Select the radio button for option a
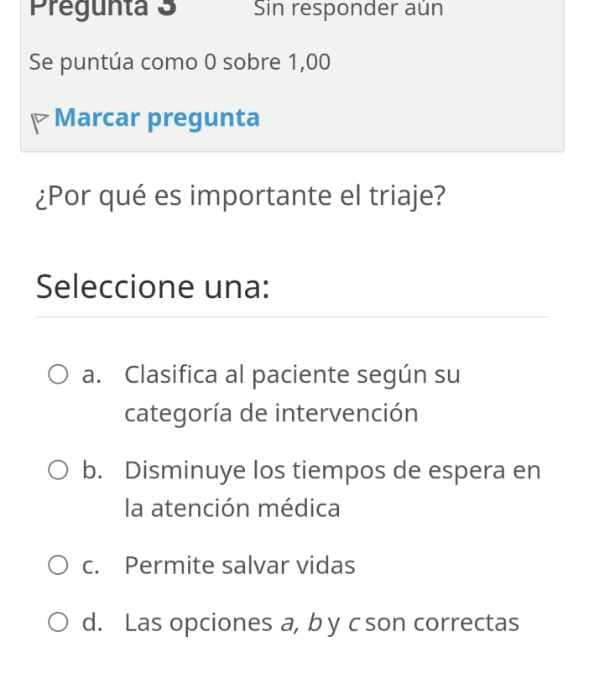 (57, 375)
